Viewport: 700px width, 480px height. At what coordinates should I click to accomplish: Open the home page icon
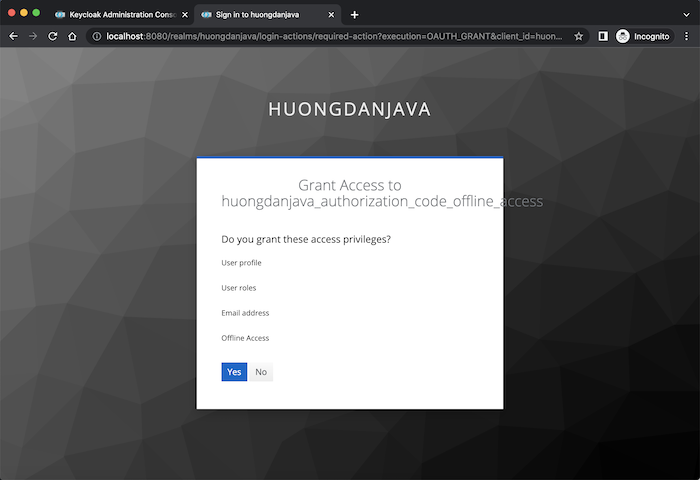point(72,36)
